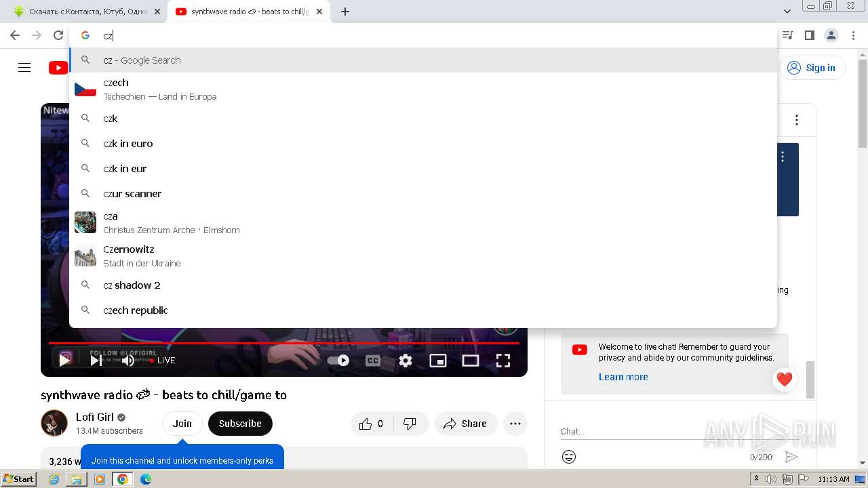Image resolution: width=868 pixels, height=488 pixels.
Task: Open Lofi Girl channel avatar
Action: (54, 423)
